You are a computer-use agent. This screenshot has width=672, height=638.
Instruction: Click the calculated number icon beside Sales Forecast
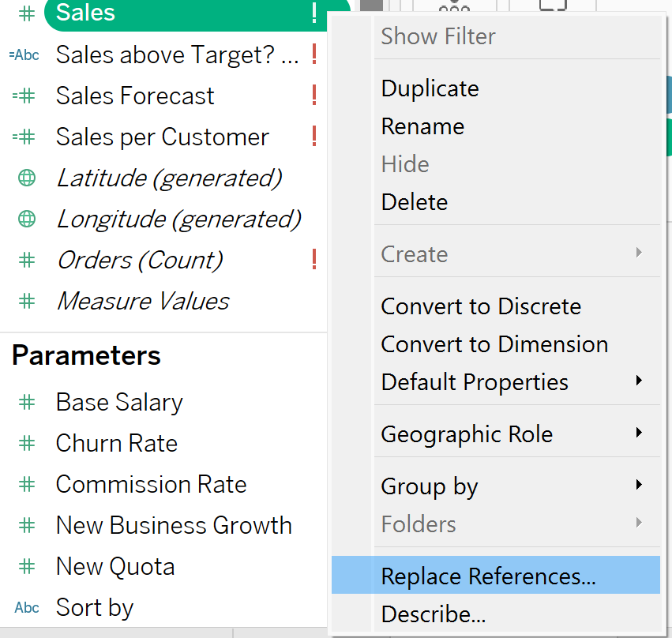click(x=24, y=96)
